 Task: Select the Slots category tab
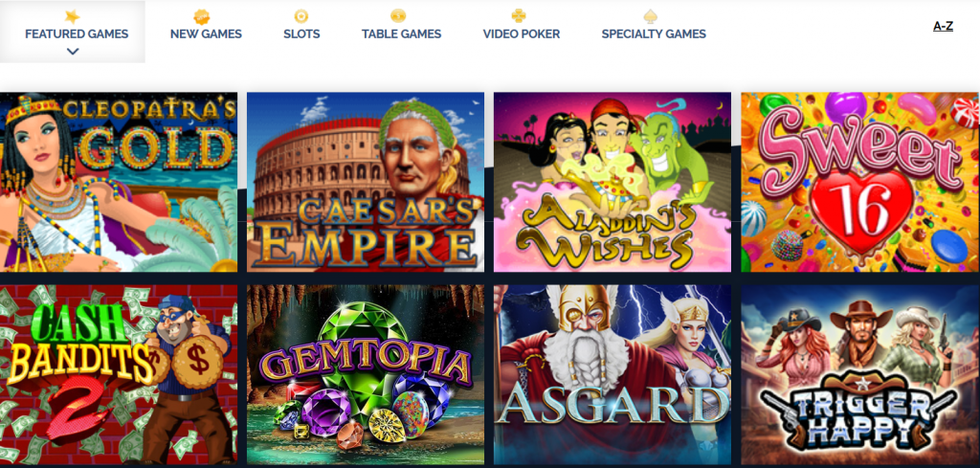point(301,34)
